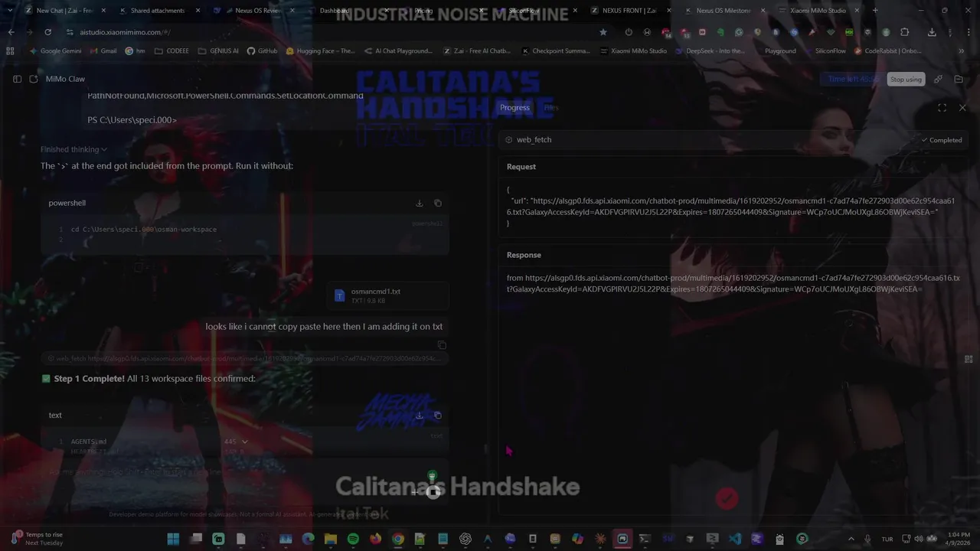Viewport: 980px width, 551px height.
Task: Open the Checkpoint Summa bookmark
Action: (555, 51)
